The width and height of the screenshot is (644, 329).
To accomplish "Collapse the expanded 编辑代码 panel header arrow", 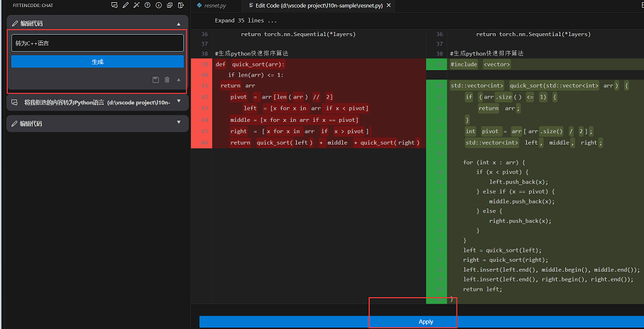I will 179,24.
